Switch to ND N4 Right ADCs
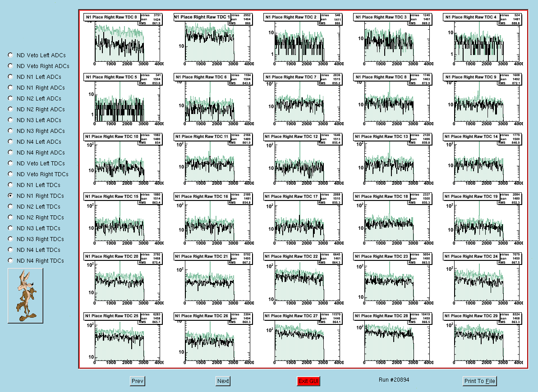This screenshot has width=538, height=392. point(11,152)
